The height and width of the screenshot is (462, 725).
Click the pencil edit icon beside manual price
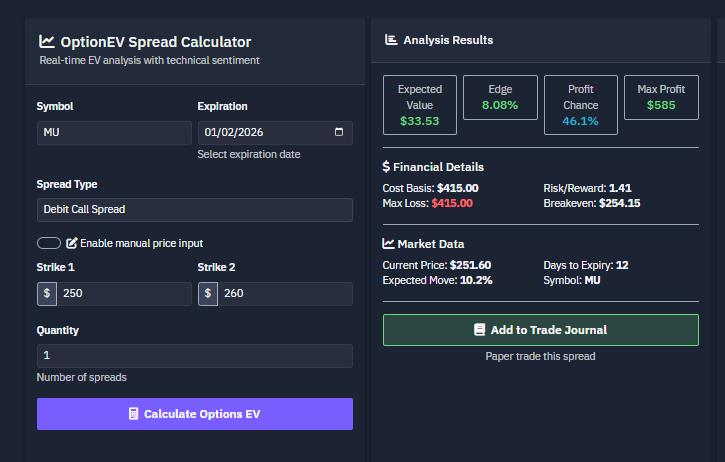[71, 243]
